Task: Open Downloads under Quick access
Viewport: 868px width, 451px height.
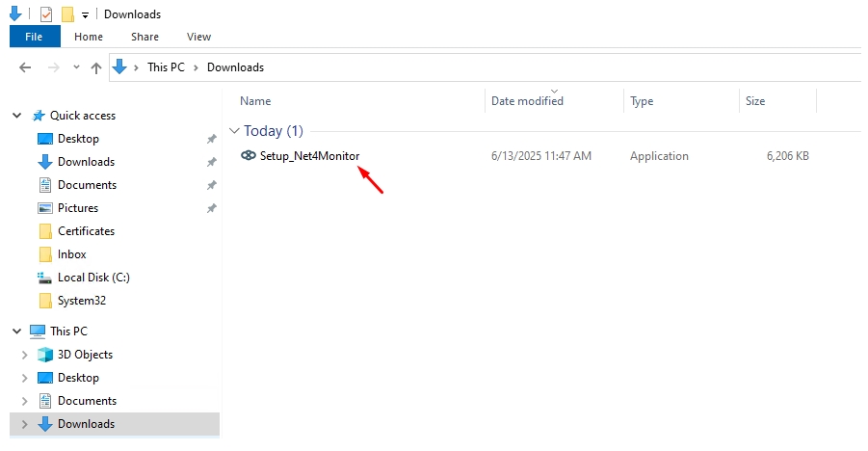Action: point(86,162)
